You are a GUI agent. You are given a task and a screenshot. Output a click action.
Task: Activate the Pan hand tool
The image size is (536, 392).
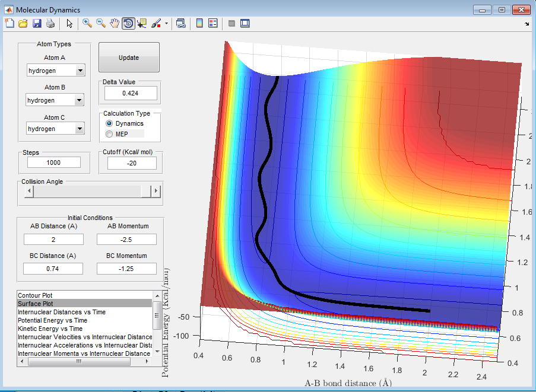115,23
